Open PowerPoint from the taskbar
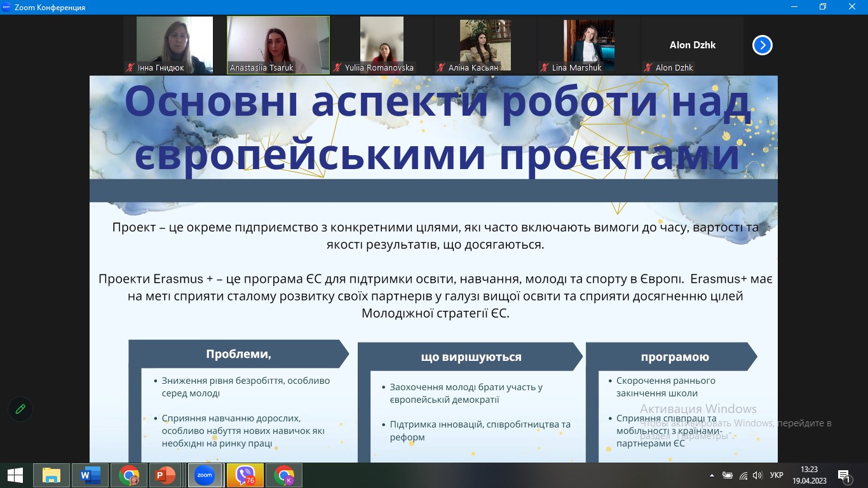Image resolution: width=868 pixels, height=488 pixels. pyautogui.click(x=165, y=475)
